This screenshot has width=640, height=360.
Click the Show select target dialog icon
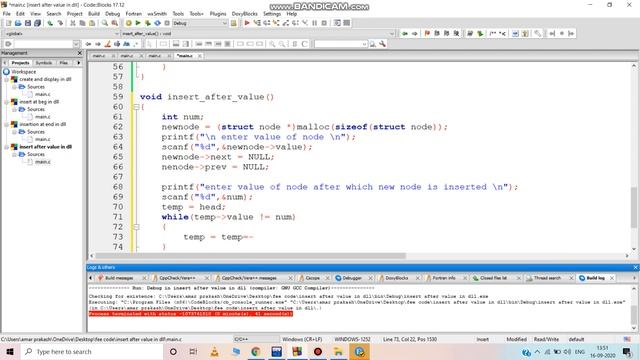click(233, 23)
